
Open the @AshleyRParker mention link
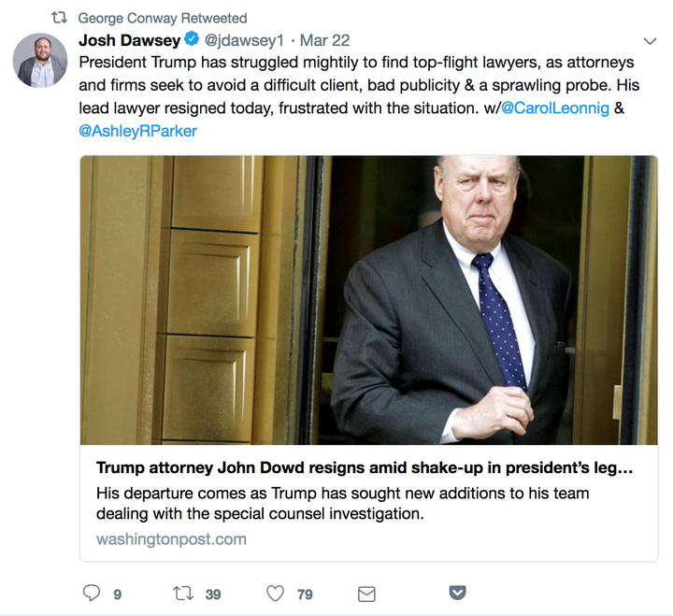(x=137, y=131)
